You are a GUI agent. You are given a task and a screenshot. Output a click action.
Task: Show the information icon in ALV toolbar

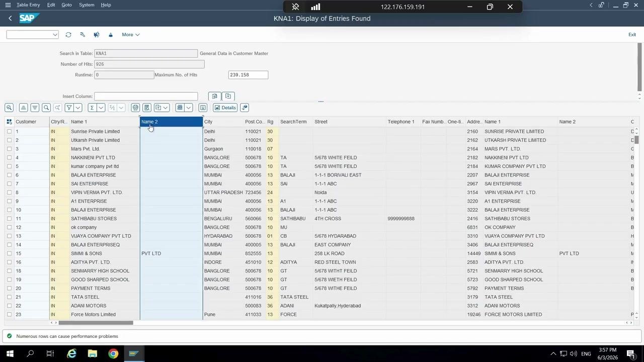(x=203, y=108)
